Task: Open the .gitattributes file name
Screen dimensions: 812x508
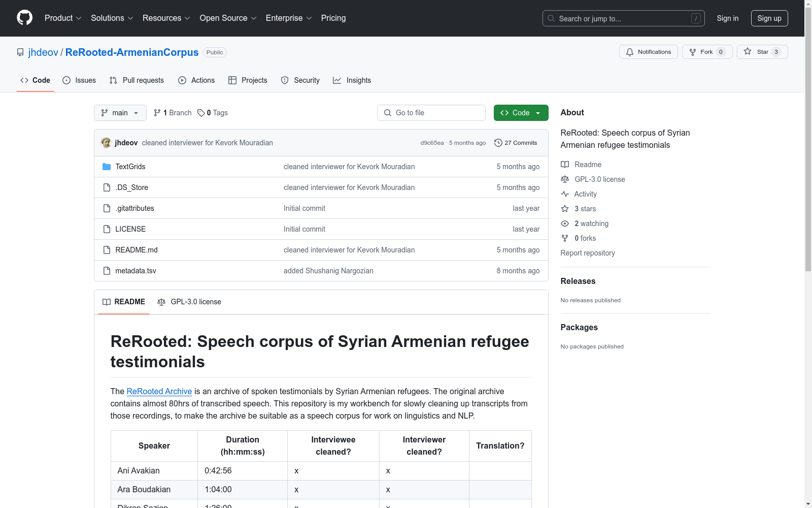Action: [x=135, y=208]
